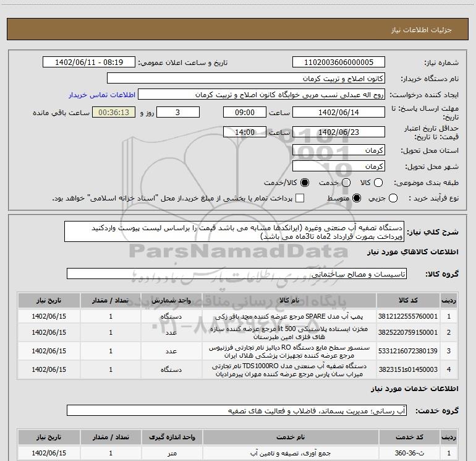
Task: Click the جزئیات اطلاعات نیاز header bar
Action: point(237,29)
